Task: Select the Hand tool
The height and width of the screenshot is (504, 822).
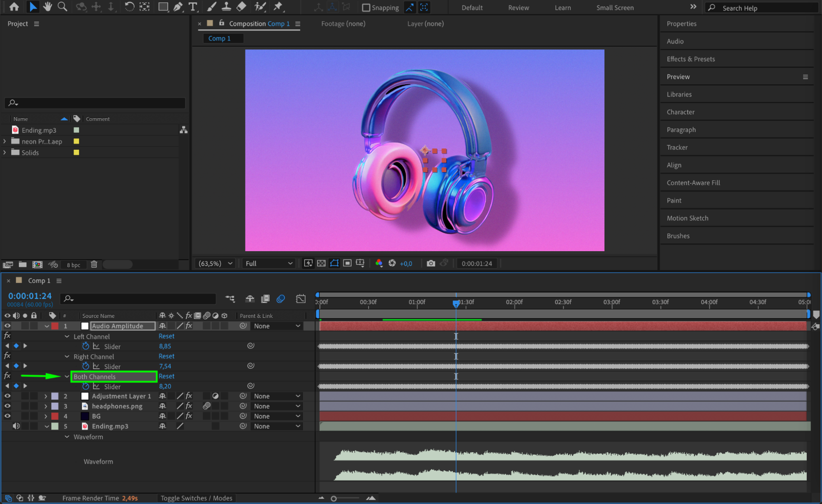Action: pyautogui.click(x=47, y=7)
